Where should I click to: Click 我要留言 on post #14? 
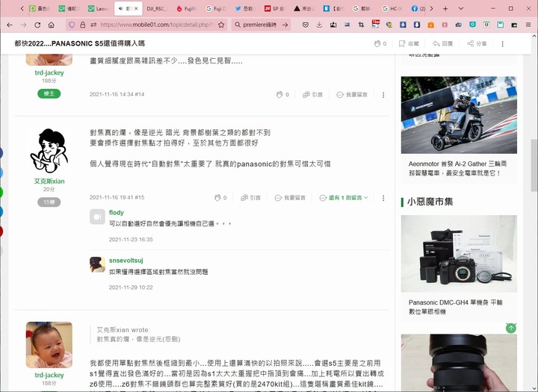pyautogui.click(x=352, y=95)
